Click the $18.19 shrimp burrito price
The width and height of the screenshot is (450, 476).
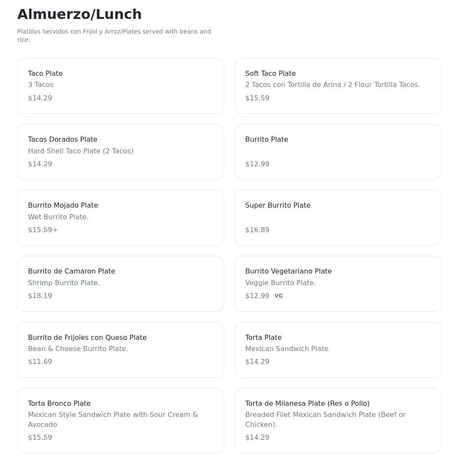tap(40, 296)
